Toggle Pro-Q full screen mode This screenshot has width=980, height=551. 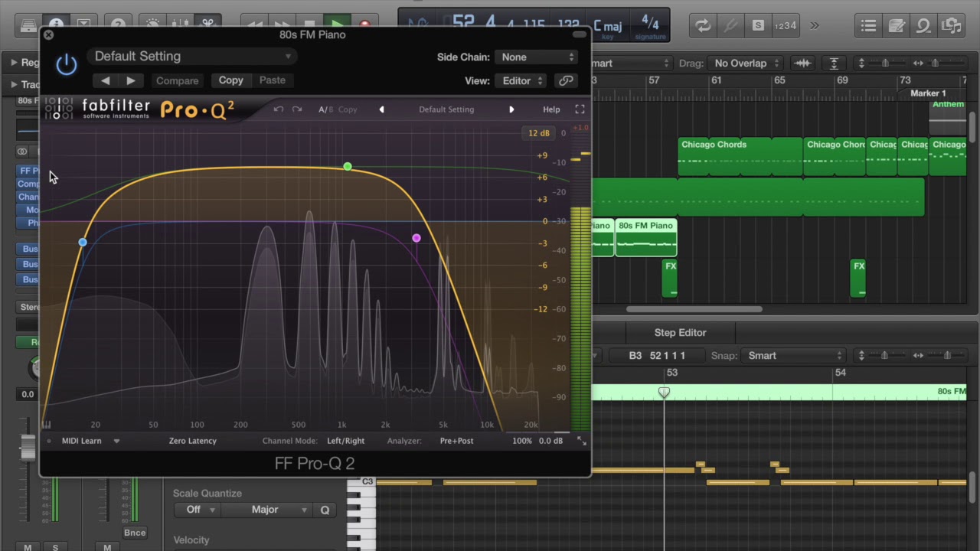tap(580, 109)
